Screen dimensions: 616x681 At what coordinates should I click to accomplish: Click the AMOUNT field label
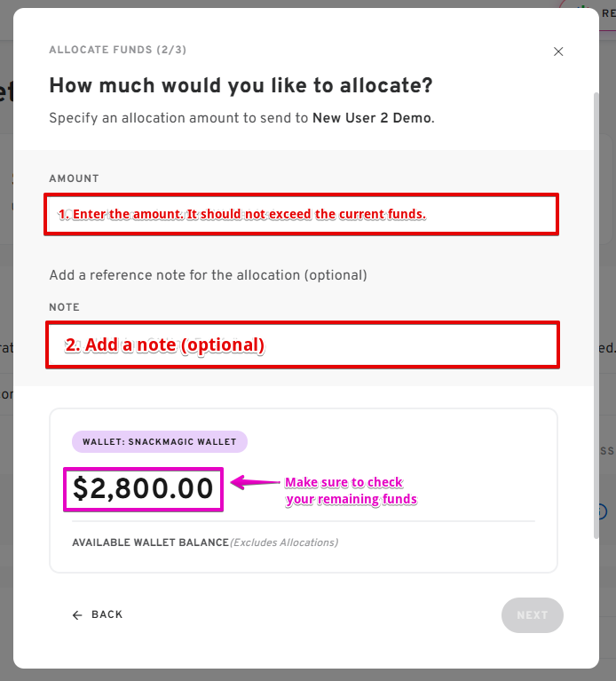click(x=74, y=178)
